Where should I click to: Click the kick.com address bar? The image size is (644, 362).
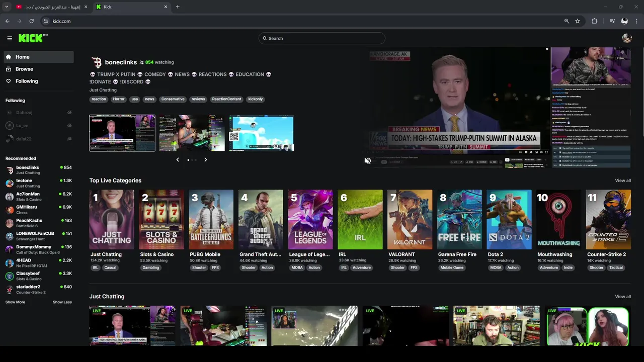[x=302, y=21]
